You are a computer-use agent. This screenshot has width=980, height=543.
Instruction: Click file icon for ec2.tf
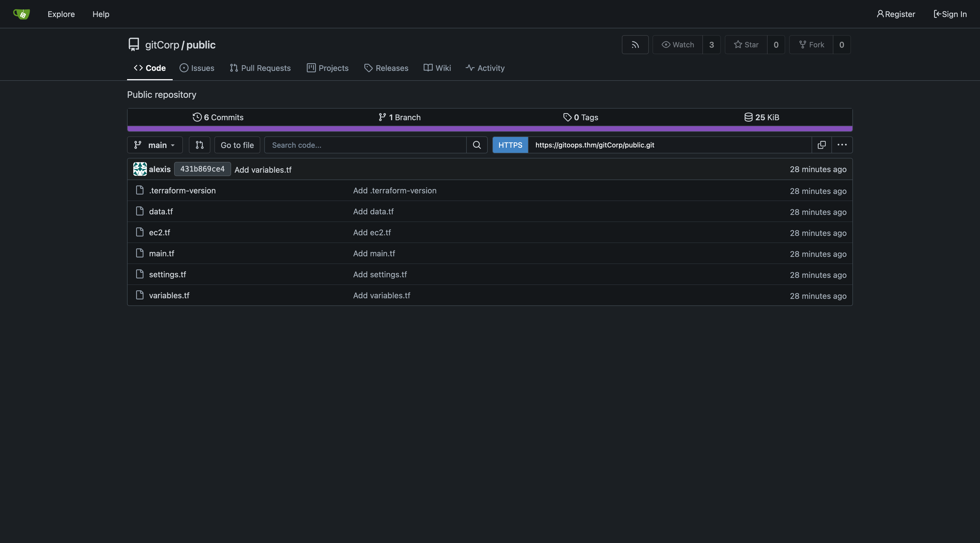140,232
